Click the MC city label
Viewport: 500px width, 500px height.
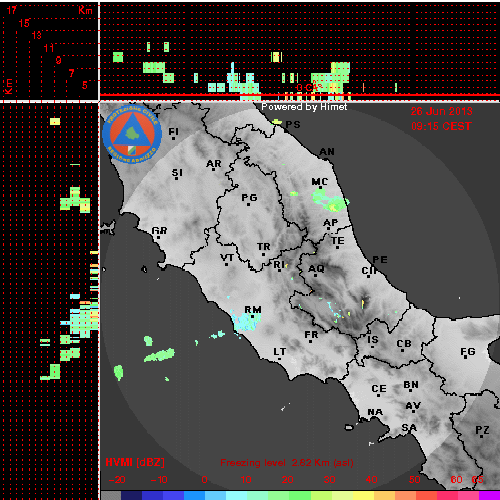pos(320,182)
